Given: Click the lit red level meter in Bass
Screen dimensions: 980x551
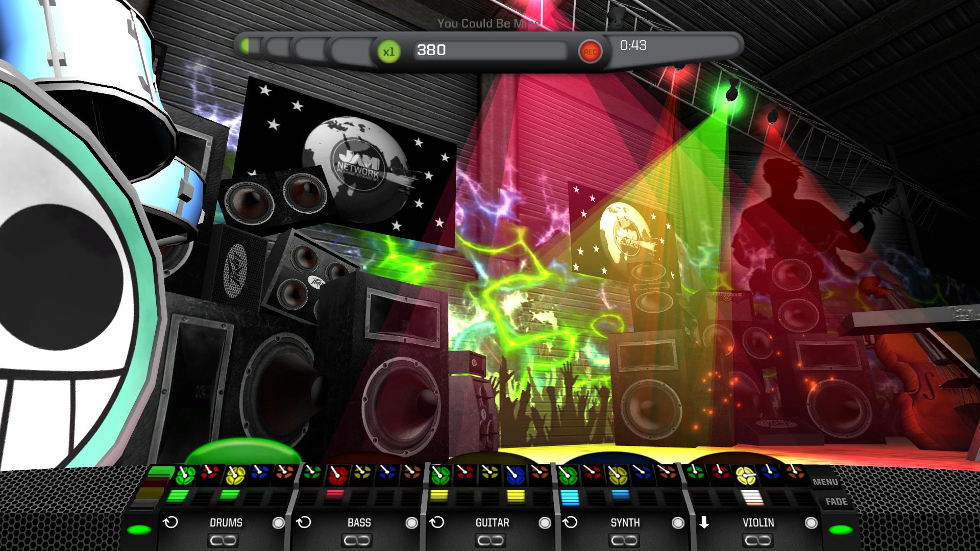Looking at the screenshot, I should [x=335, y=494].
